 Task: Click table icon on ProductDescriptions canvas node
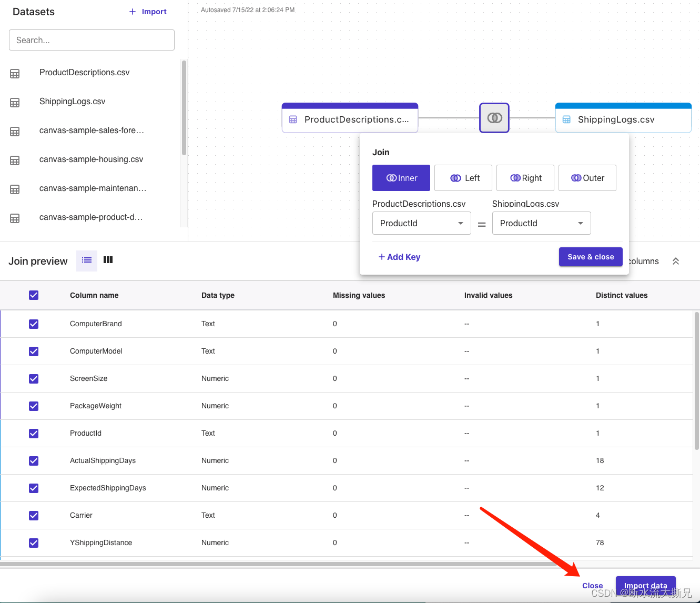point(293,120)
